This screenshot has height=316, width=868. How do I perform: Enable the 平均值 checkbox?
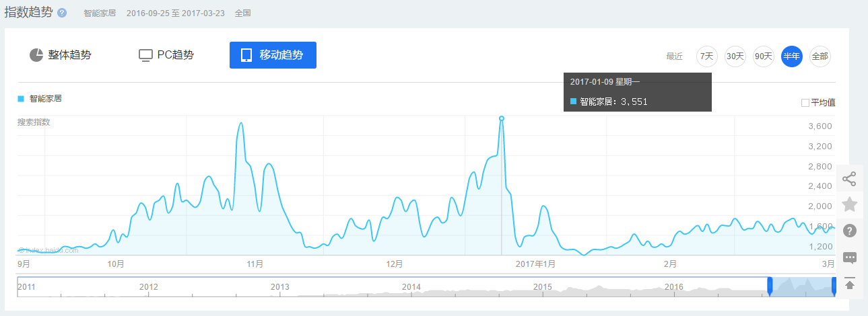(x=805, y=103)
